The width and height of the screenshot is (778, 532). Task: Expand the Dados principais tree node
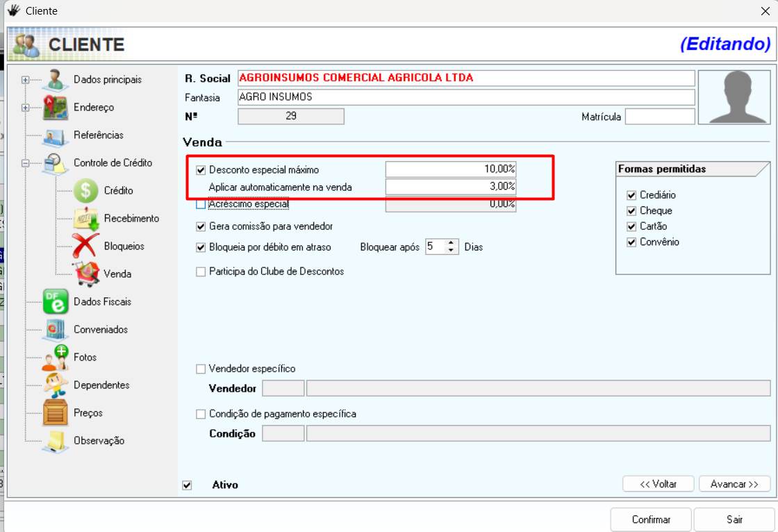(26, 80)
